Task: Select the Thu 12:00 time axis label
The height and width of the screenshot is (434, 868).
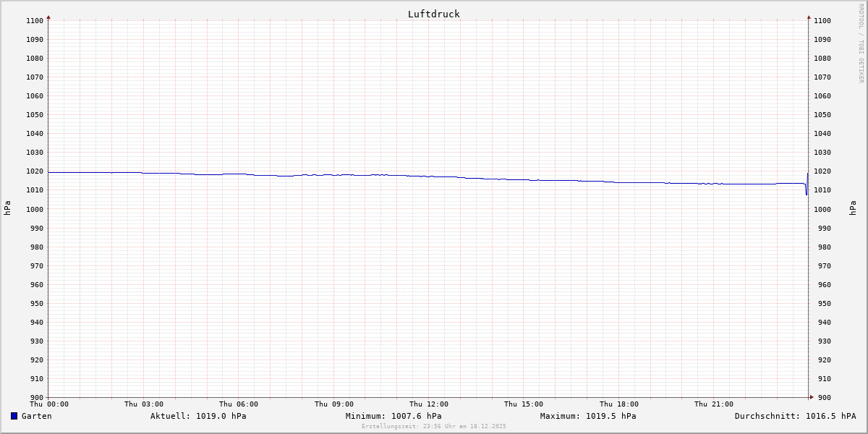Action: (x=429, y=404)
